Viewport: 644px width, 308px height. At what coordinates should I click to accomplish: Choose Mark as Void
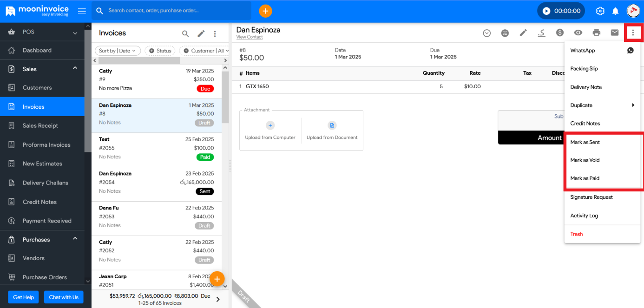[602, 160]
